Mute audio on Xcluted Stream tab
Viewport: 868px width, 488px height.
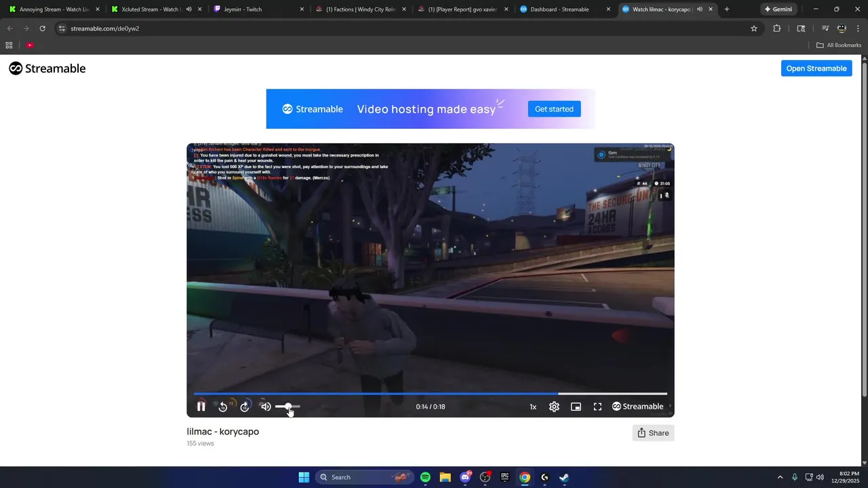point(189,9)
